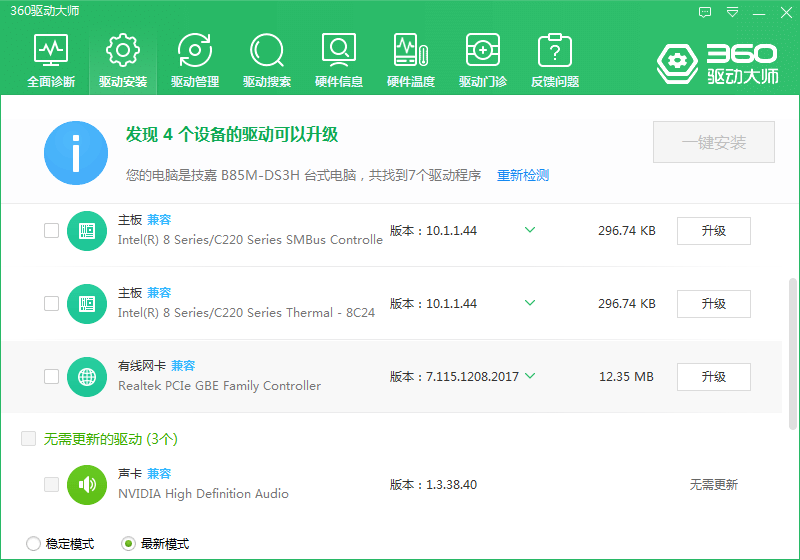Expand version dropdown for SMBus Controller
Image resolution: width=800 pixels, height=560 pixels.
pyautogui.click(x=530, y=230)
